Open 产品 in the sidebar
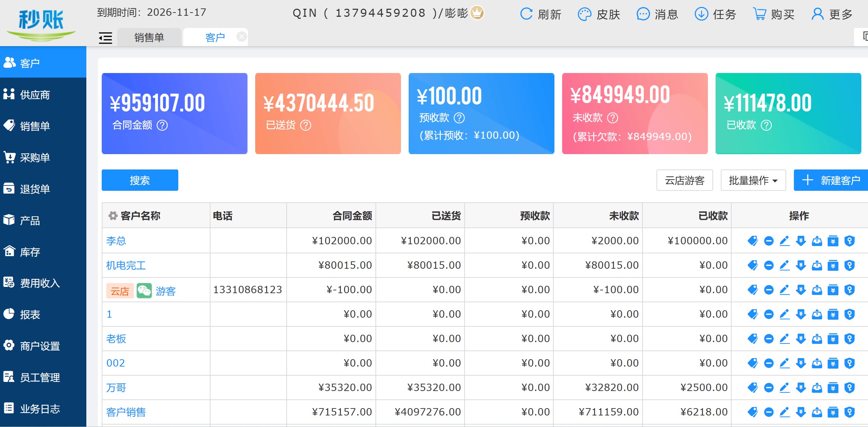This screenshot has width=868, height=427. pyautogui.click(x=43, y=220)
